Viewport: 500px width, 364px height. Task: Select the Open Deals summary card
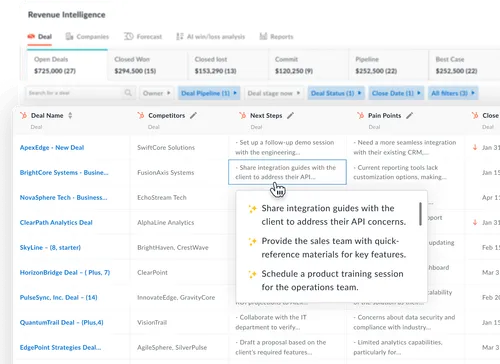point(67,65)
